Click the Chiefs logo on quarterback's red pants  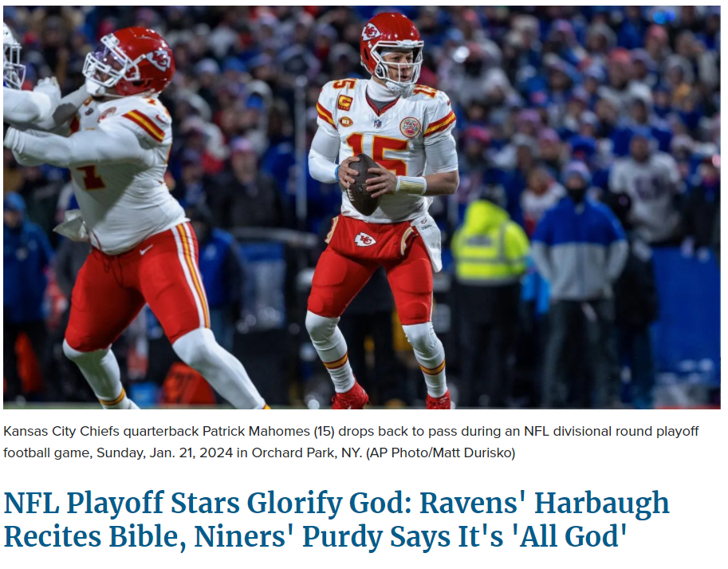point(365,239)
